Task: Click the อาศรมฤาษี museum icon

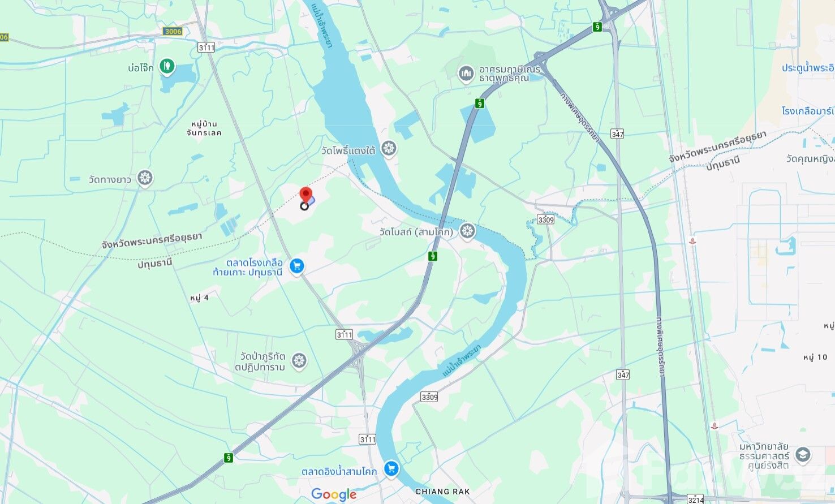Action: point(466,73)
